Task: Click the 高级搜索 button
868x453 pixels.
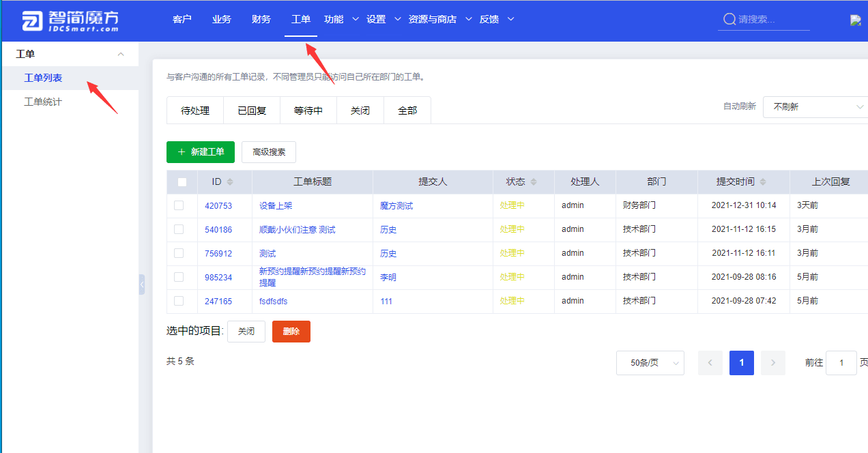Action: click(269, 152)
